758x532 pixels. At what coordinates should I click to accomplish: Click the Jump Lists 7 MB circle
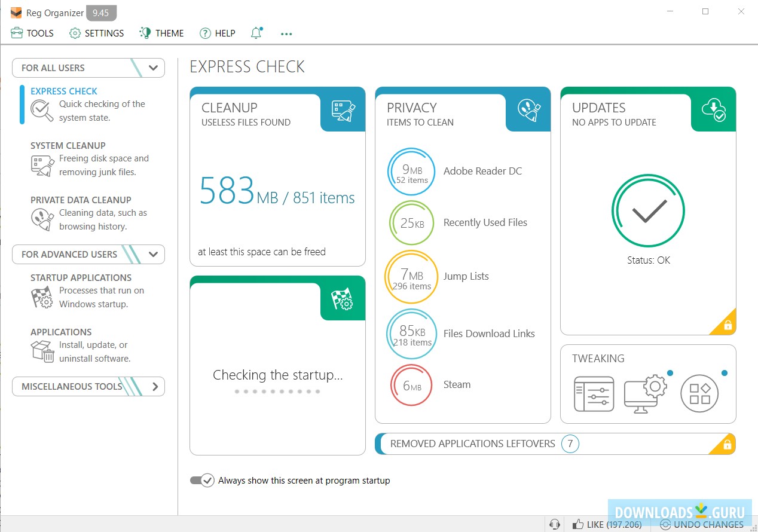[411, 277]
